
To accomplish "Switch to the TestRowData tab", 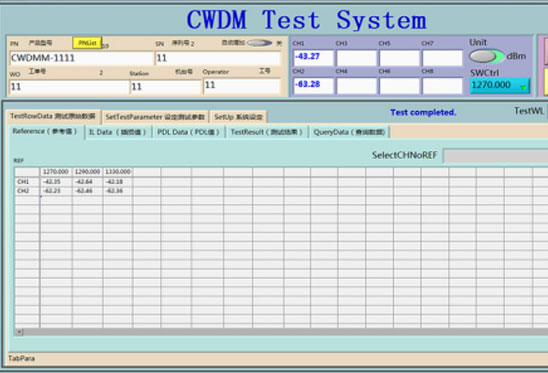I will click(x=53, y=116).
